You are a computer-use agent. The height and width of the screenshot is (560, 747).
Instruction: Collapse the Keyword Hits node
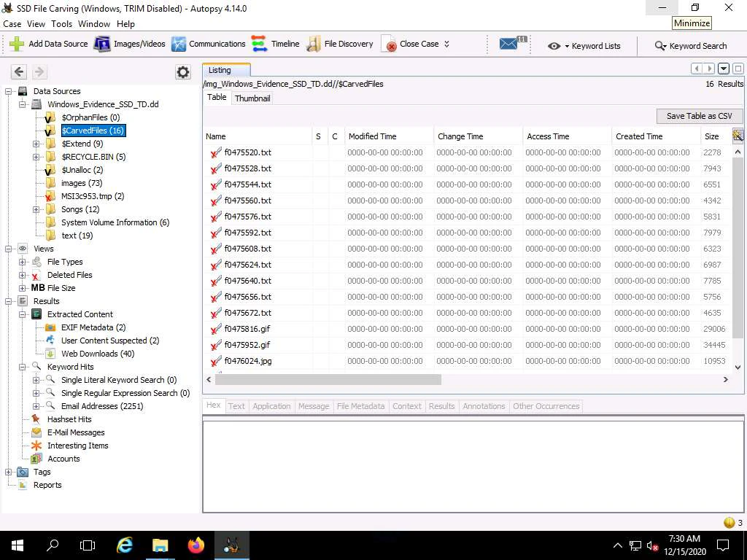click(22, 367)
